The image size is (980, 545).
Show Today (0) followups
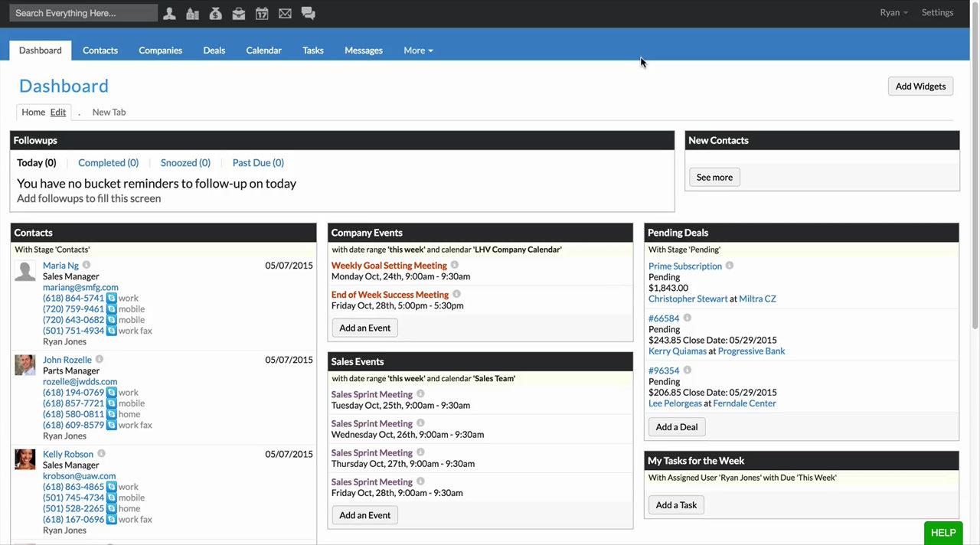[x=37, y=162]
